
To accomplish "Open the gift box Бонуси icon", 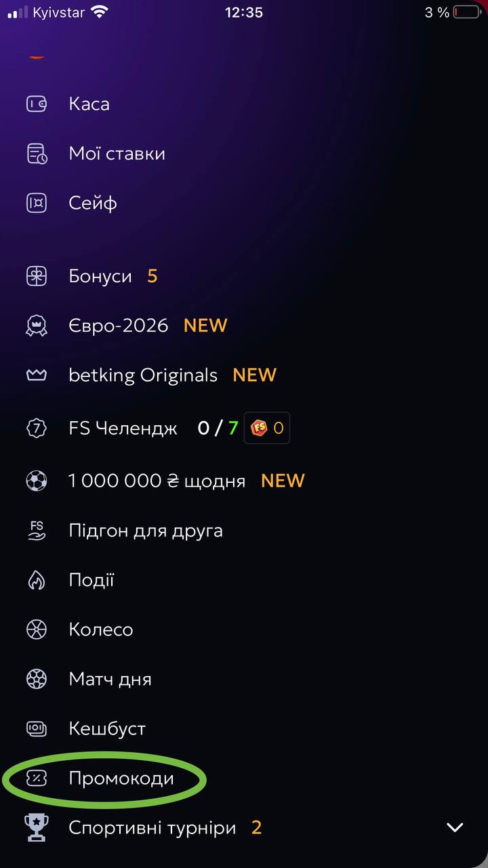I will pos(37,276).
